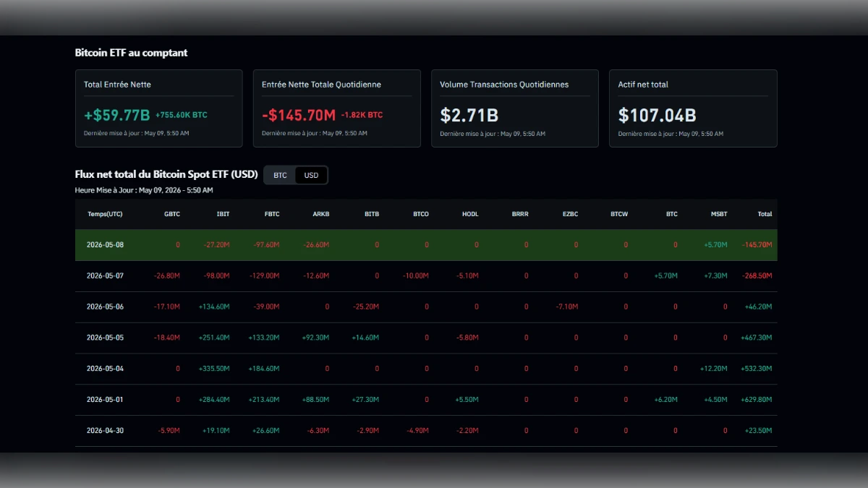
Task: Click the Temps(UTC) column header
Action: click(105, 214)
